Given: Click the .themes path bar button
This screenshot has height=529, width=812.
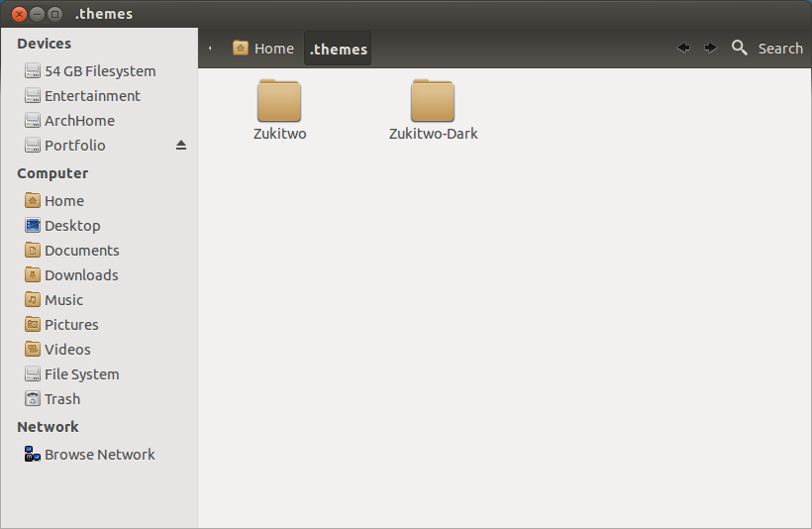Looking at the screenshot, I should pos(338,49).
